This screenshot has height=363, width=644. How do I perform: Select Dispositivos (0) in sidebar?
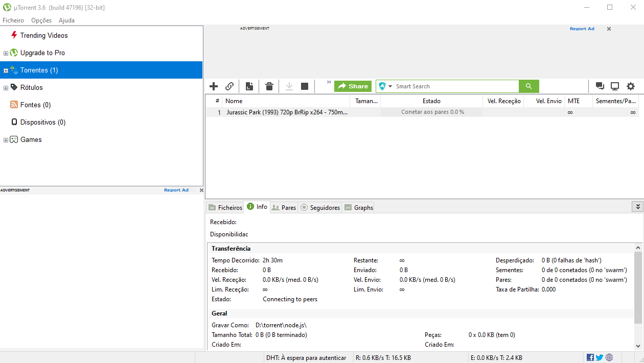[43, 122]
